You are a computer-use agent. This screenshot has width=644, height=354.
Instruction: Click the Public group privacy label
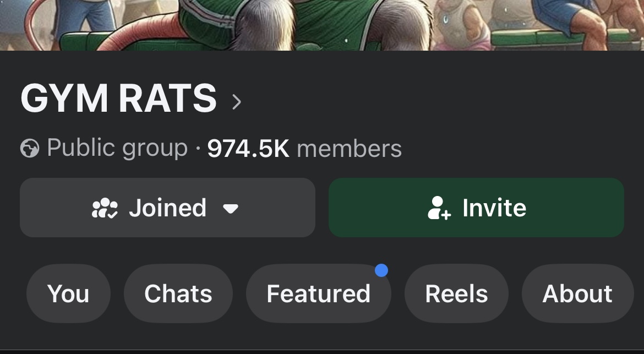[x=117, y=148]
